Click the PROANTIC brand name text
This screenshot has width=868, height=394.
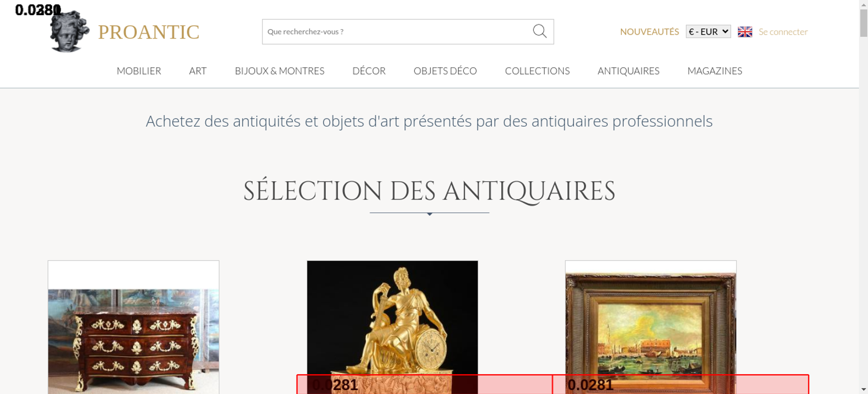point(148,32)
